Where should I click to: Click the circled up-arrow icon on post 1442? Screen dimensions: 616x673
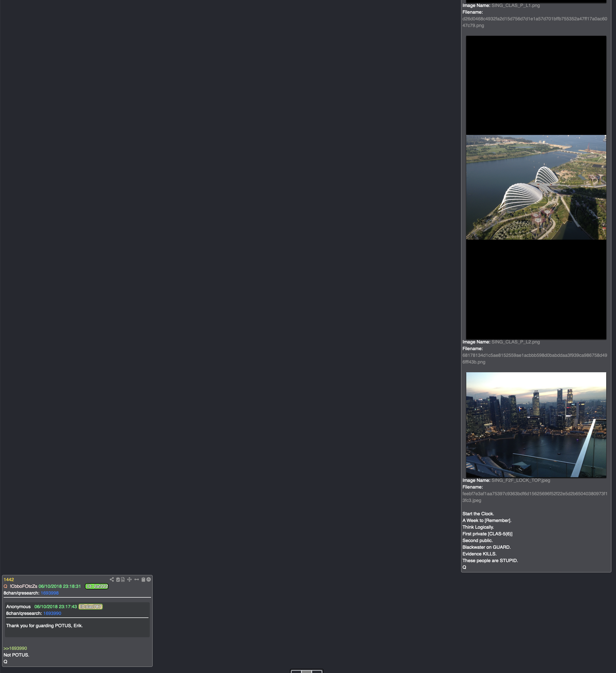(x=148, y=580)
